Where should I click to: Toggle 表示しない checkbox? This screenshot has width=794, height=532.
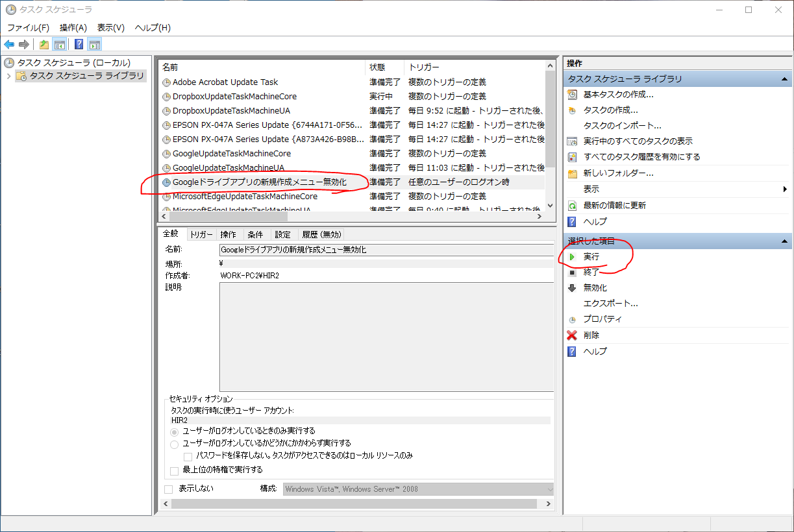click(169, 489)
